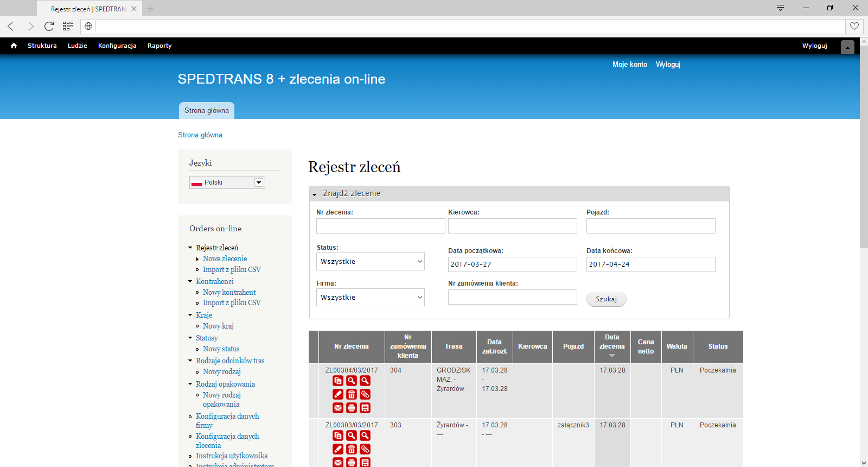Click Wyloguj in the black admin bar
Viewport: 868px width, 467px height.
coord(815,46)
